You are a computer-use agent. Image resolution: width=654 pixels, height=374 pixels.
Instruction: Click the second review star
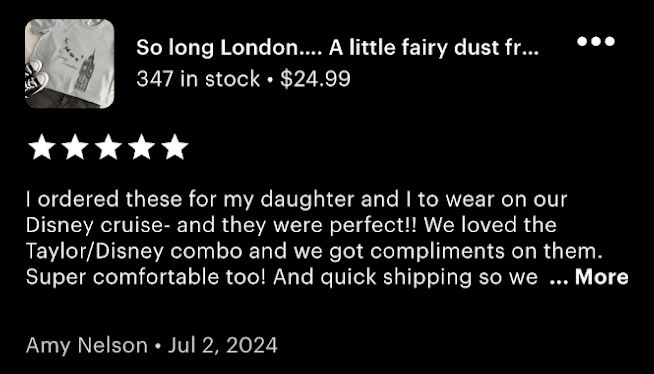[75, 147]
